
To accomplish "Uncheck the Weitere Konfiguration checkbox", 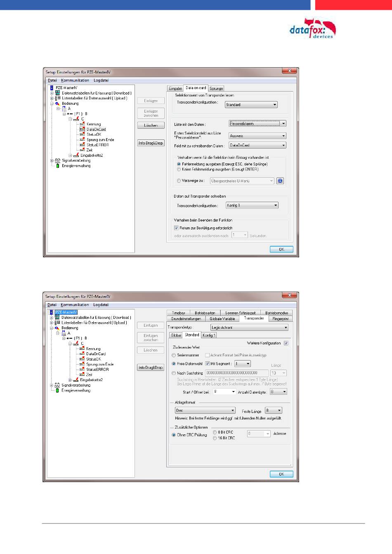I will tap(286, 343).
